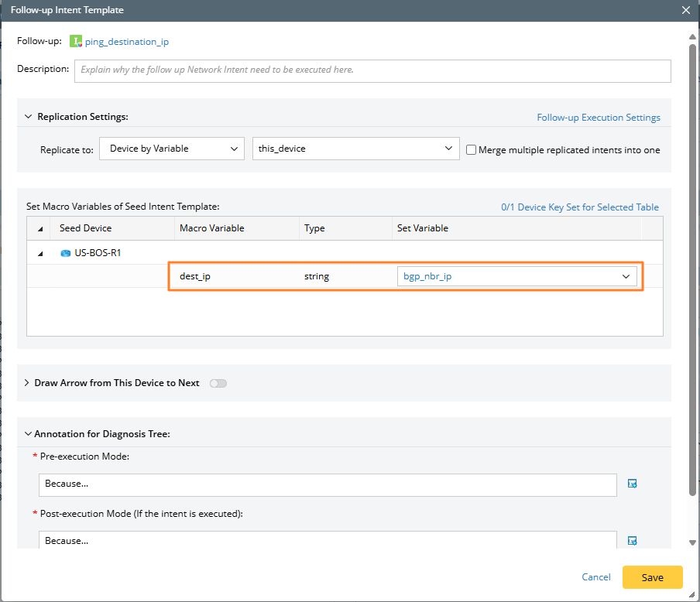Enable Merge multiple replicated intents checkbox

[x=471, y=149]
